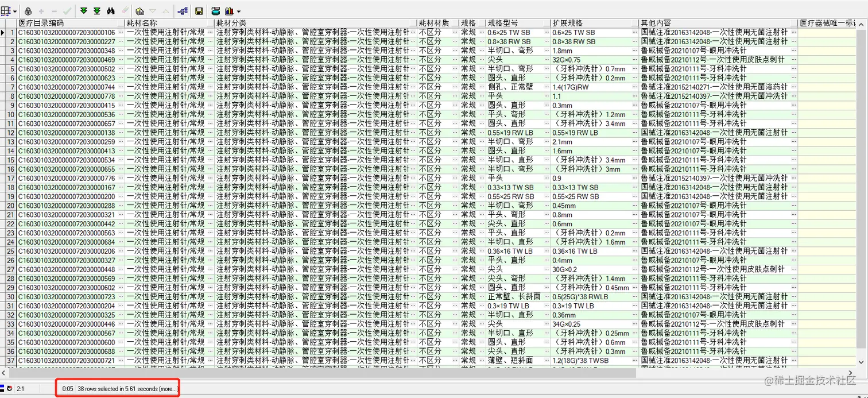Click the sort ascending triangle icon
This screenshot has width=868, height=398.
[165, 10]
